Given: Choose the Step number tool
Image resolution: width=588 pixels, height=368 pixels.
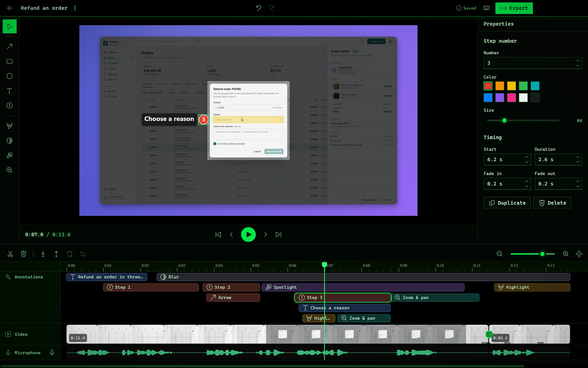Looking at the screenshot, I should point(10,106).
